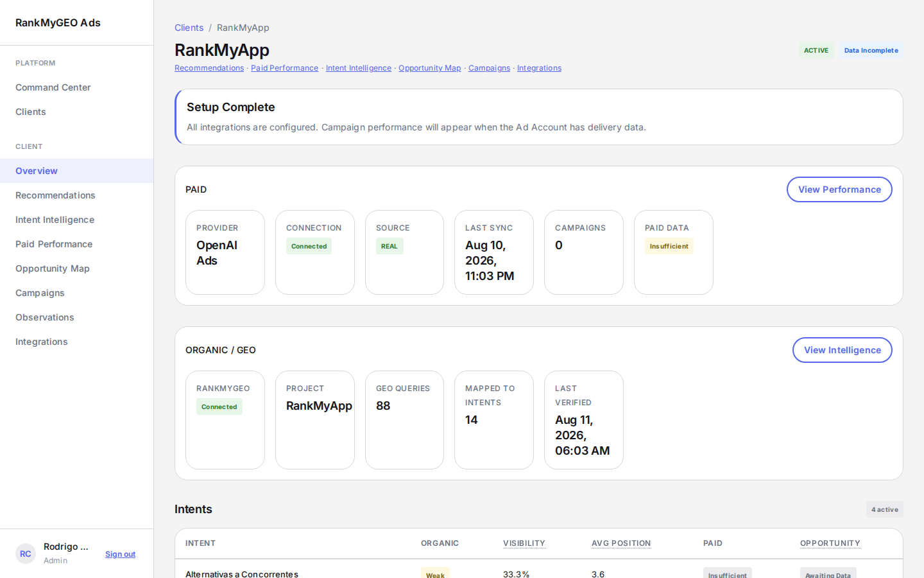Follow the Intent Intelligence link under the title
This screenshot has height=578, width=924.
358,68
